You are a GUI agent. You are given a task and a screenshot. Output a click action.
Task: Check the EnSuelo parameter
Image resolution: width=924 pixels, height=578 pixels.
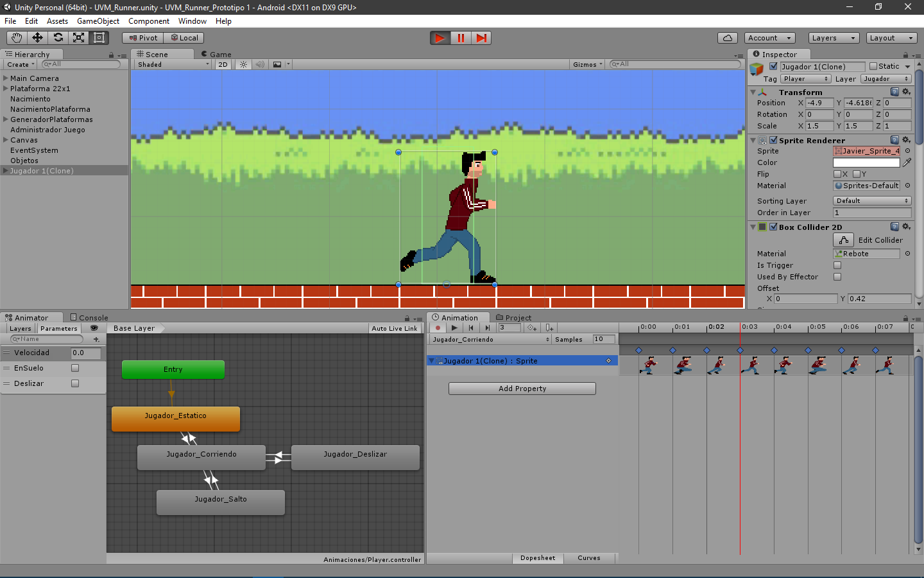pos(75,368)
